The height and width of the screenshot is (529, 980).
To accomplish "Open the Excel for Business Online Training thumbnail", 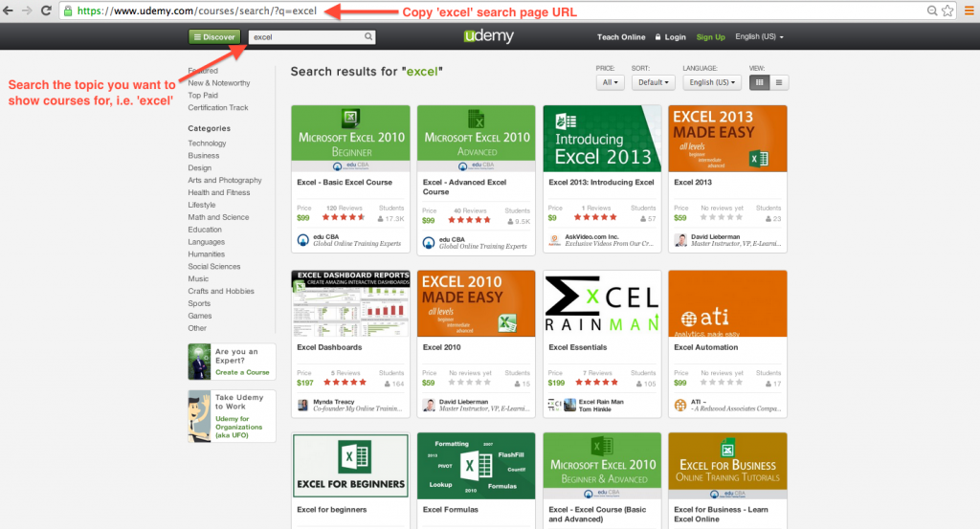I will tap(727, 466).
